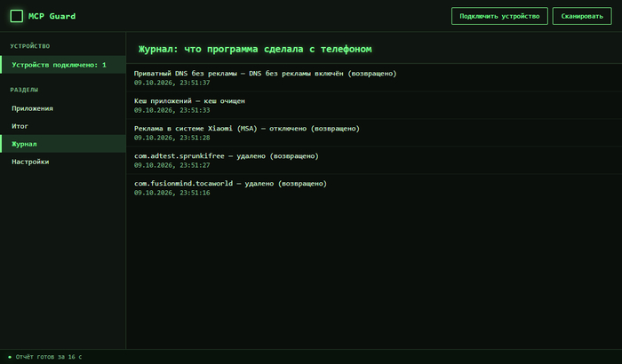This screenshot has width=622, height=364.
Task: Click the УСТРОЙСТВО sidebar header
Action: 30,46
